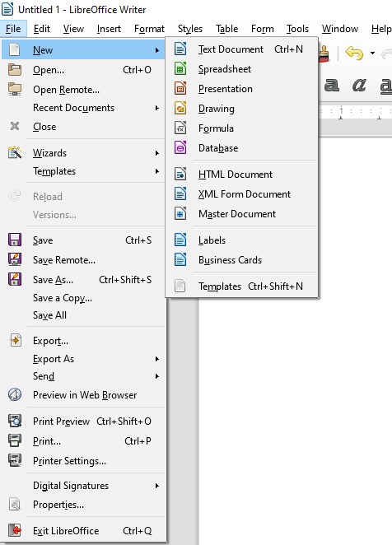Click the Master Document icon

pyautogui.click(x=180, y=214)
